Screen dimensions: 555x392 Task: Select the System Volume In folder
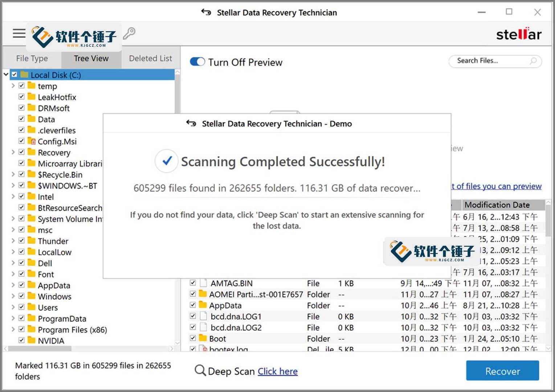[70, 219]
